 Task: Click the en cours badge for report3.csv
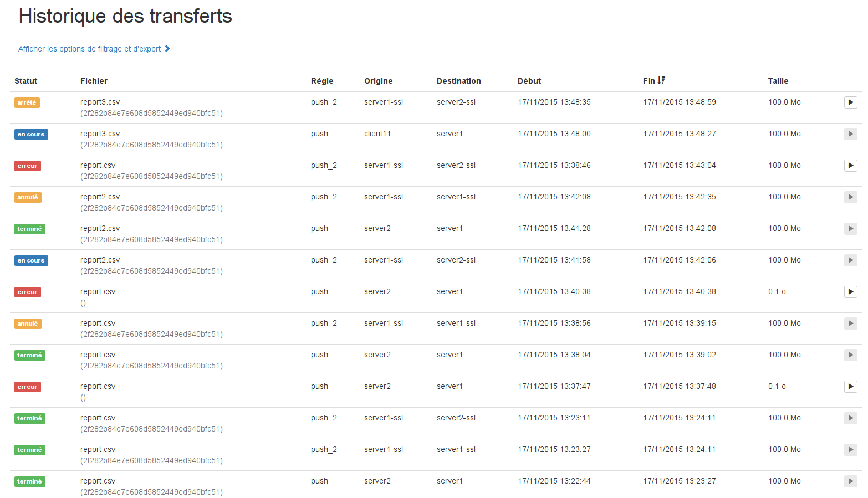(x=31, y=134)
